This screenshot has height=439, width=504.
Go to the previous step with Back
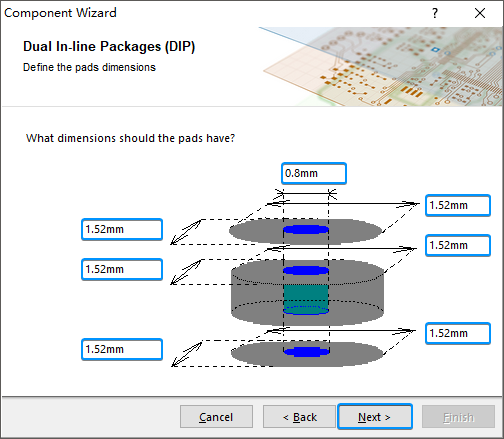(299, 417)
